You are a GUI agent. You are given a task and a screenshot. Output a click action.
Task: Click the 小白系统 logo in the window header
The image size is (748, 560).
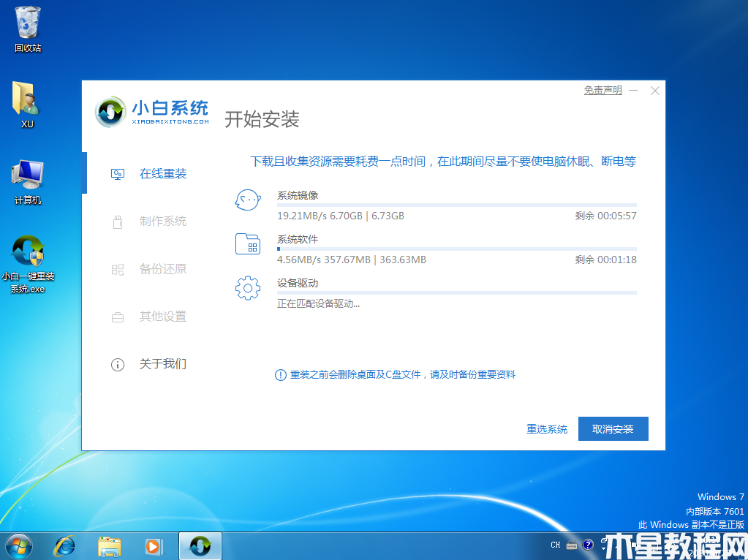(151, 112)
